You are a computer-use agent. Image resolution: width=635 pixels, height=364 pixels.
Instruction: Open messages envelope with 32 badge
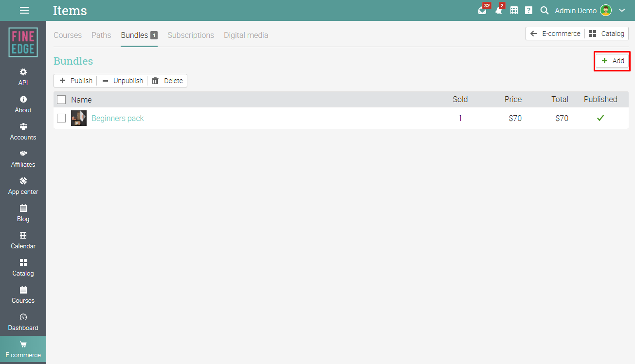point(483,10)
